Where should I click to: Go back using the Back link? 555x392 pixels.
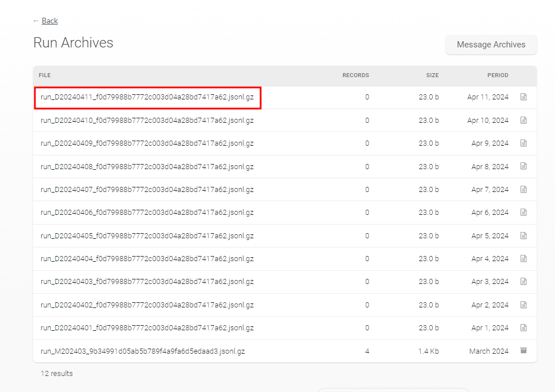point(50,21)
